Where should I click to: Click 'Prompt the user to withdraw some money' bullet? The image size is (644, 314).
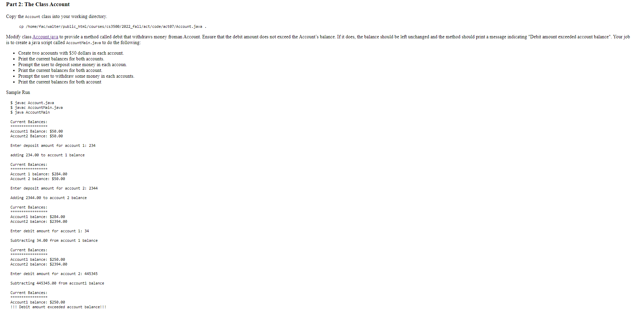76,76
